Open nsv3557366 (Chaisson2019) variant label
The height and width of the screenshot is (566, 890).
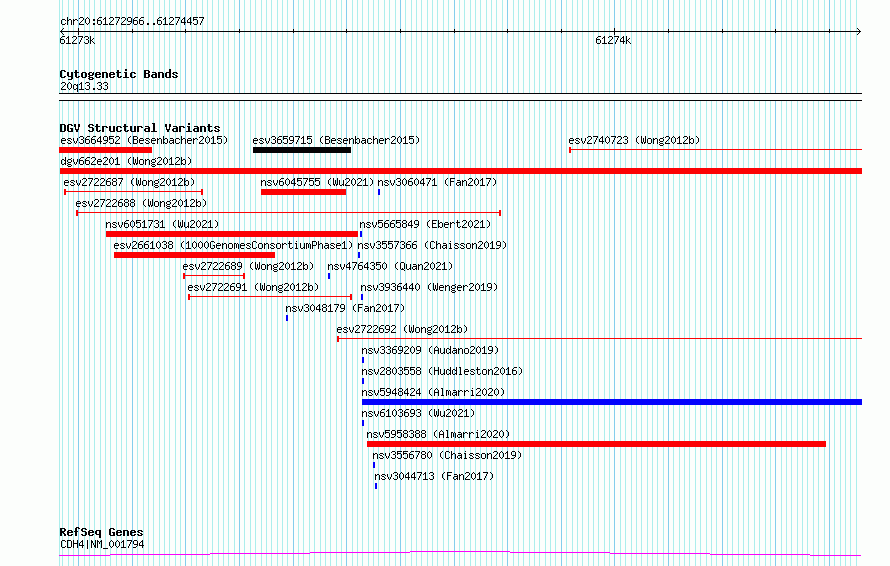click(432, 245)
